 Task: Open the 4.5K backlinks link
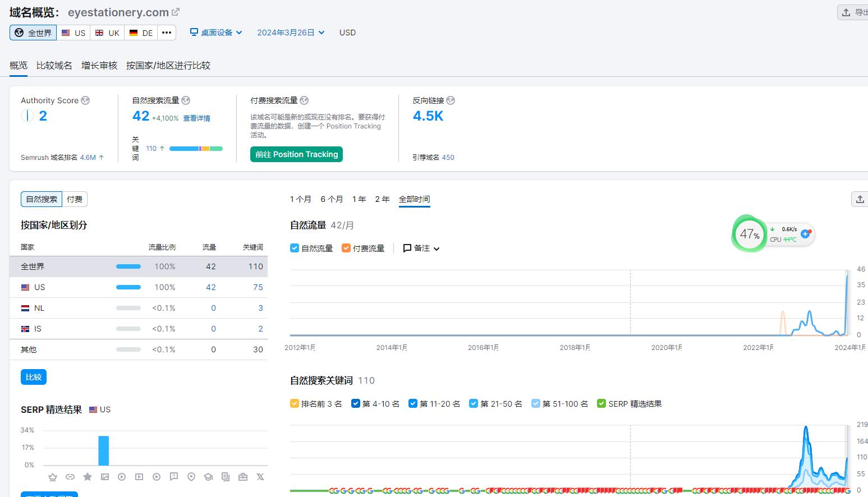428,116
